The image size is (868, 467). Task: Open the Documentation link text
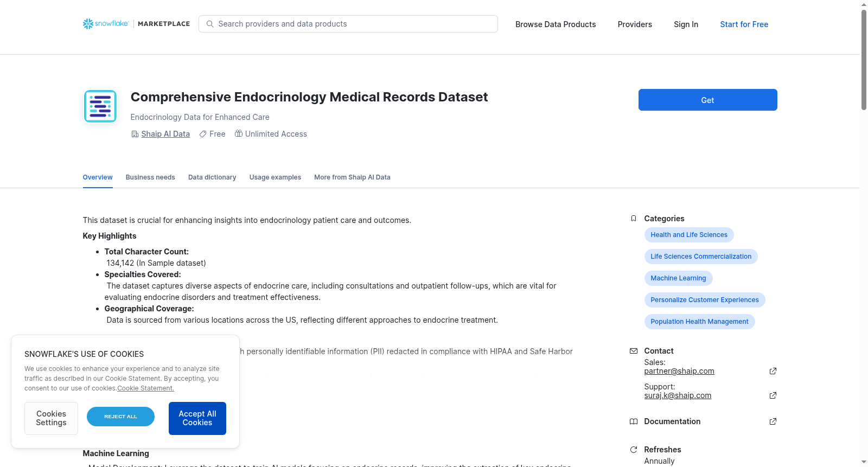click(x=672, y=421)
